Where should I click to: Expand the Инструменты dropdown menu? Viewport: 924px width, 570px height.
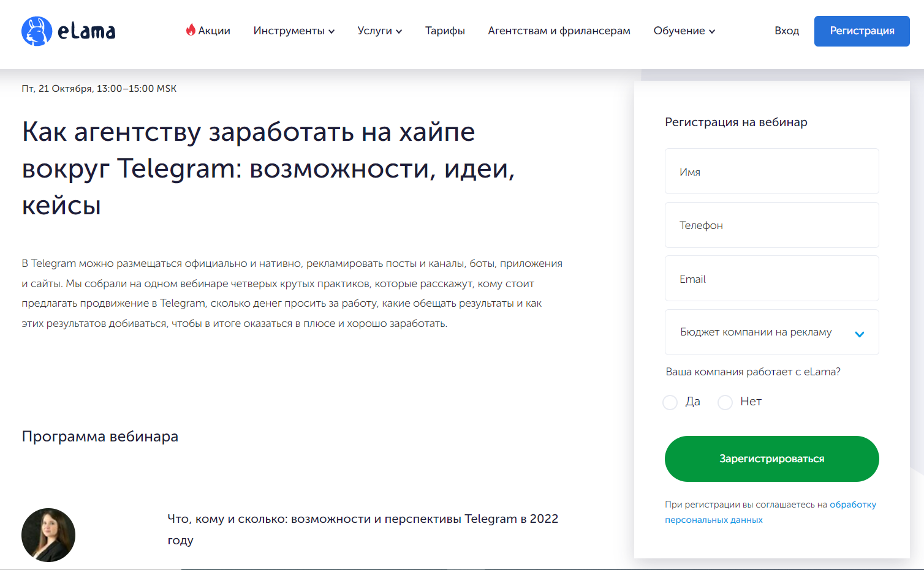(x=293, y=31)
